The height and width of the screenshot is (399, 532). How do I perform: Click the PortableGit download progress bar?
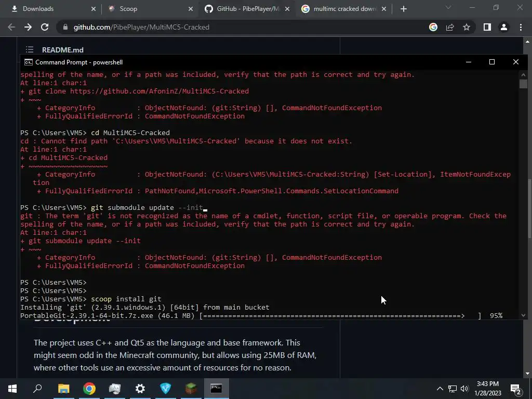(x=340, y=315)
